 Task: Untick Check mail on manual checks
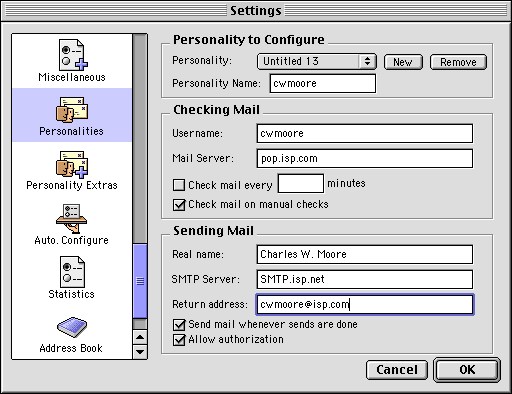pos(179,204)
